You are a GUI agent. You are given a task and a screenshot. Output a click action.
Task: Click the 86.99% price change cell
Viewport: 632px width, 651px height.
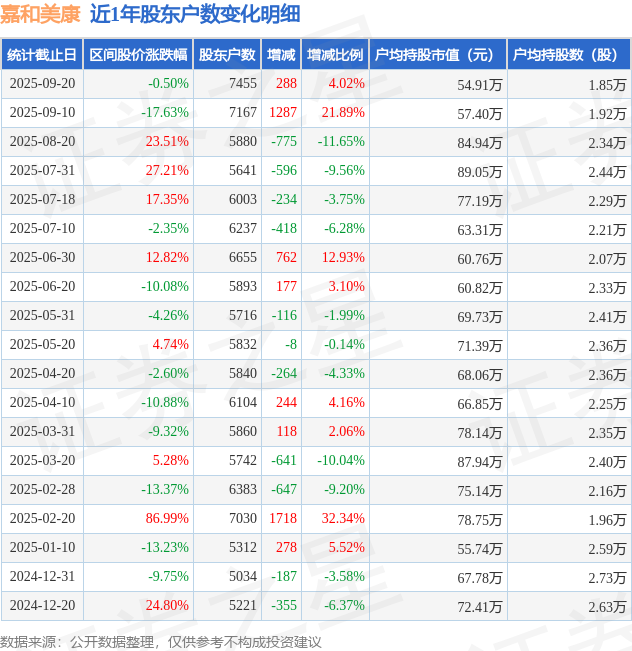coord(167,518)
